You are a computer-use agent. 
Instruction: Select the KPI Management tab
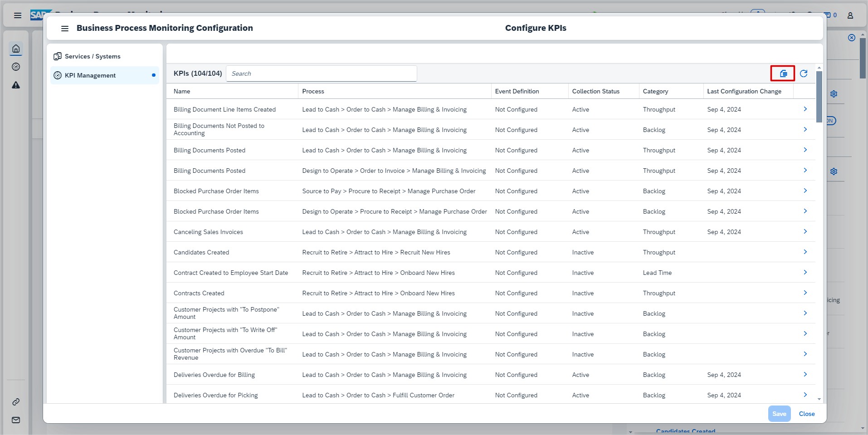click(90, 75)
